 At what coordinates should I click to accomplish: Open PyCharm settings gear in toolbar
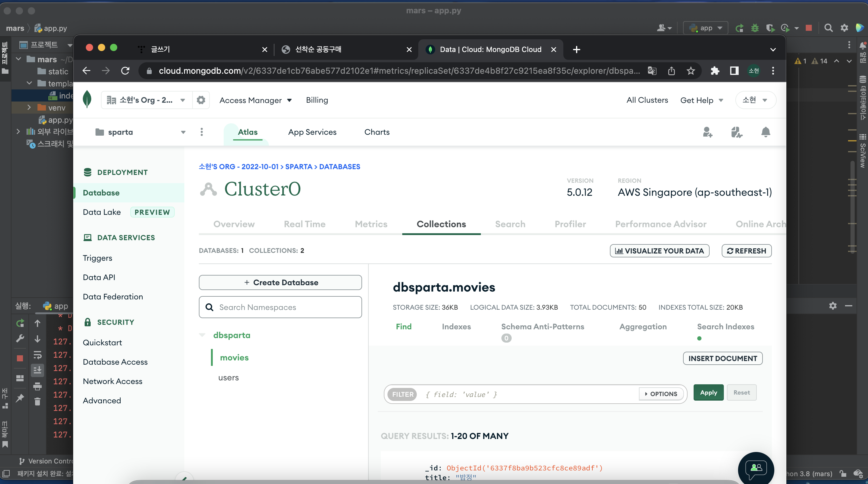click(x=844, y=28)
